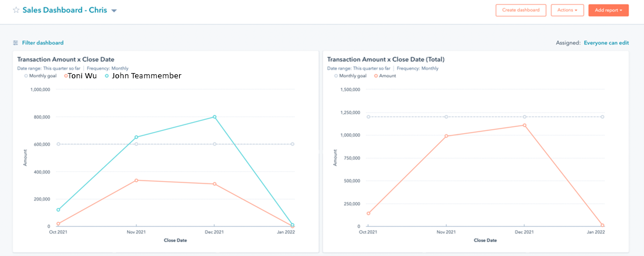Click Oct 2021 Amount point in Total chart
The image size is (644, 256).
tap(368, 213)
